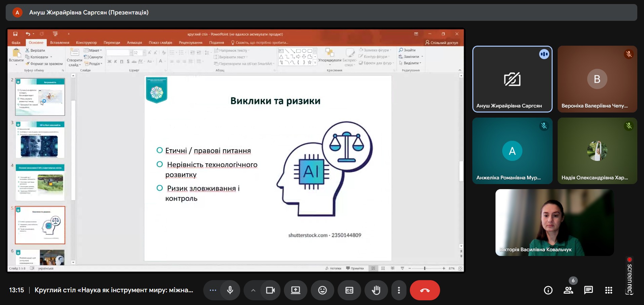Click the Спільний доступ button
Screen dimensions: 644x305
coord(441,43)
